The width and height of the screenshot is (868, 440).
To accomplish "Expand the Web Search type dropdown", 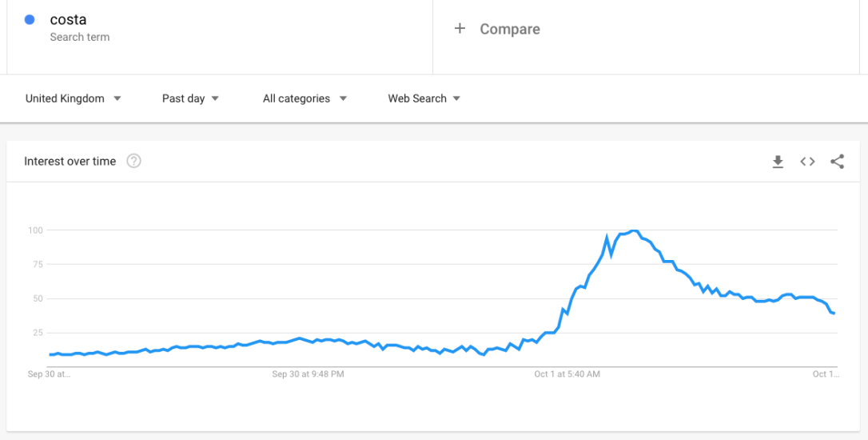I will click(x=424, y=98).
